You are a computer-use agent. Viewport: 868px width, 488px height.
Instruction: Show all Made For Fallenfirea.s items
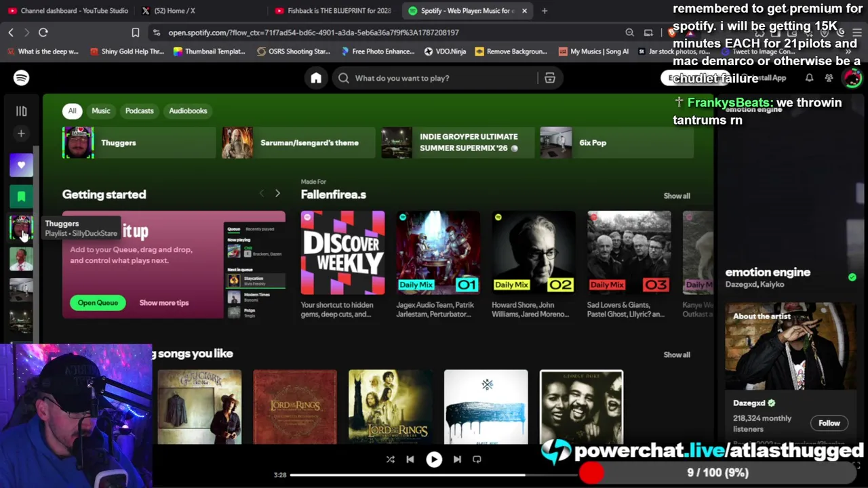click(x=677, y=196)
